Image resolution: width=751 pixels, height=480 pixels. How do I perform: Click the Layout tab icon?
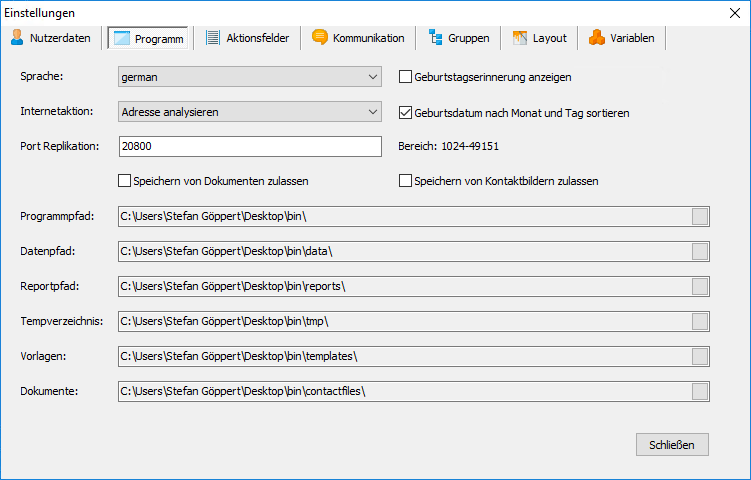(519, 38)
